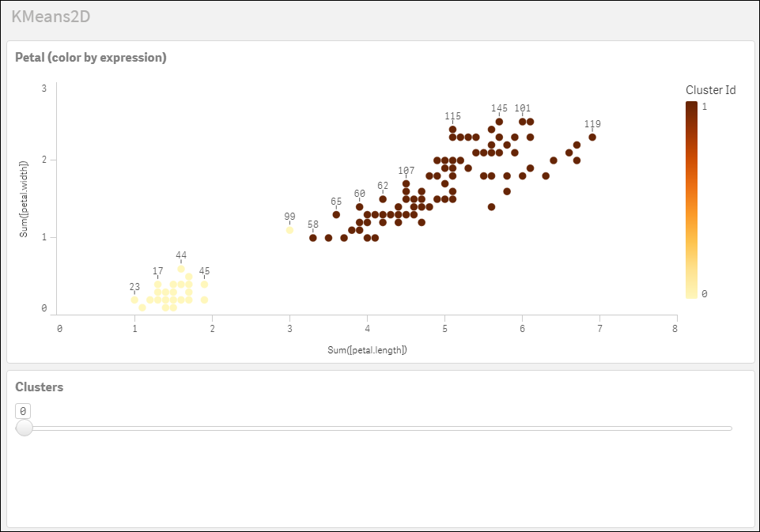The width and height of the screenshot is (760, 532).
Task: Select data point labeled 45
Action: (204, 283)
